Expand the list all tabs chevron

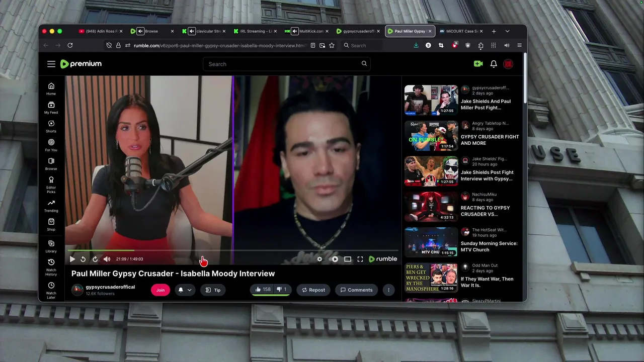[507, 31]
